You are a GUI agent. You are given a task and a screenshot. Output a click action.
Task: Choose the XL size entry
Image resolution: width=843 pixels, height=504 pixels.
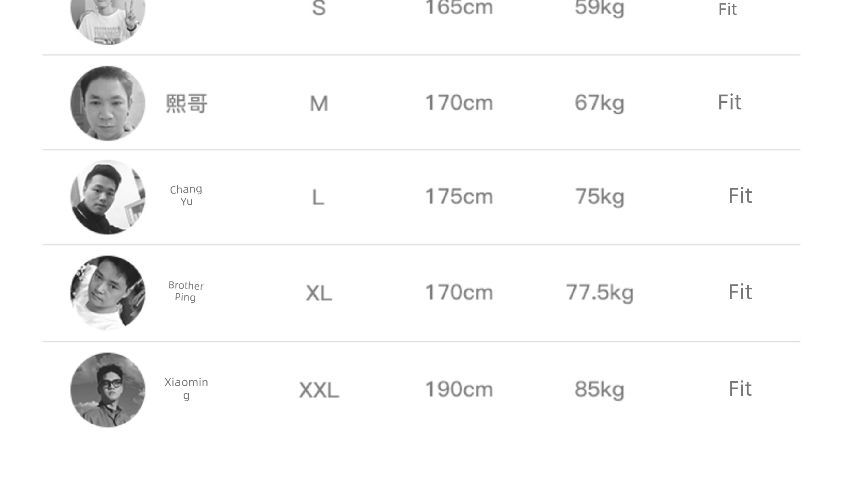tap(319, 293)
